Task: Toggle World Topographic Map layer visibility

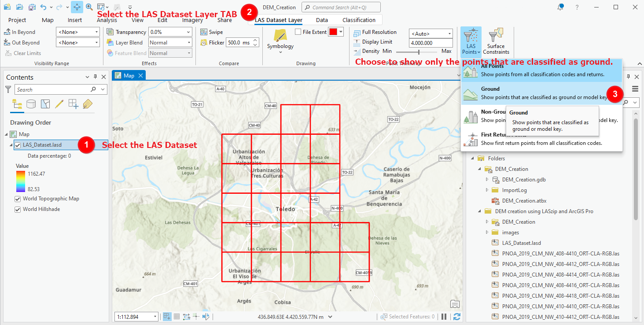Action: pyautogui.click(x=18, y=199)
